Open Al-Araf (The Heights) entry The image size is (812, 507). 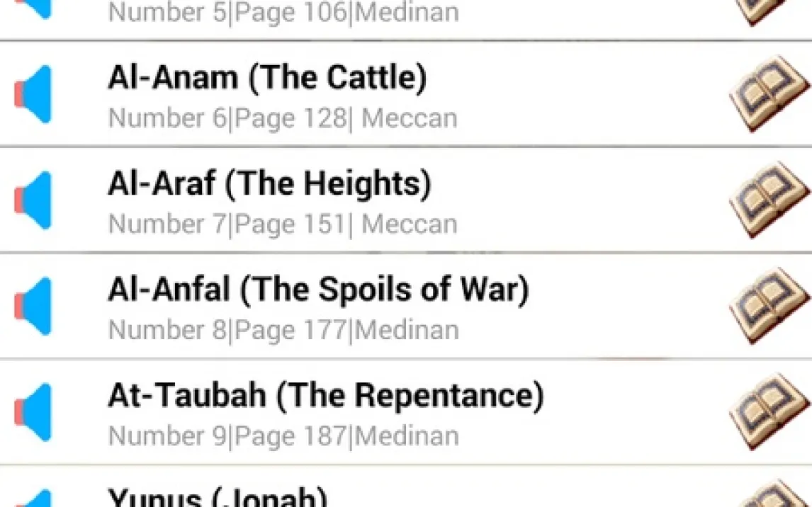269,183
